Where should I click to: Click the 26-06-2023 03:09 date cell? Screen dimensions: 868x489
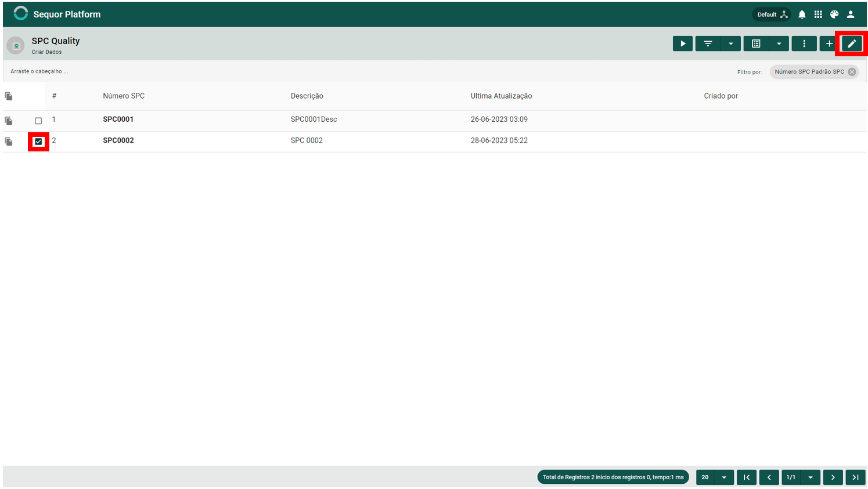(x=499, y=119)
